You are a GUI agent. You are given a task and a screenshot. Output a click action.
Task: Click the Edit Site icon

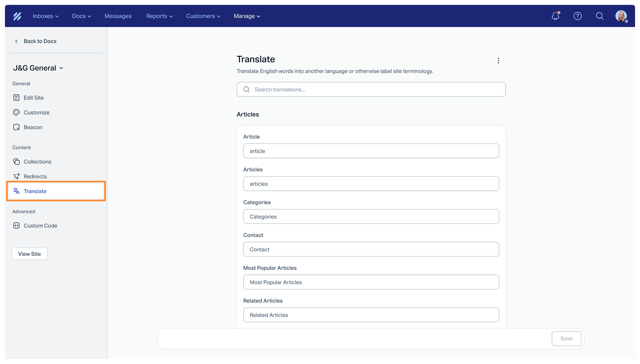(x=16, y=97)
